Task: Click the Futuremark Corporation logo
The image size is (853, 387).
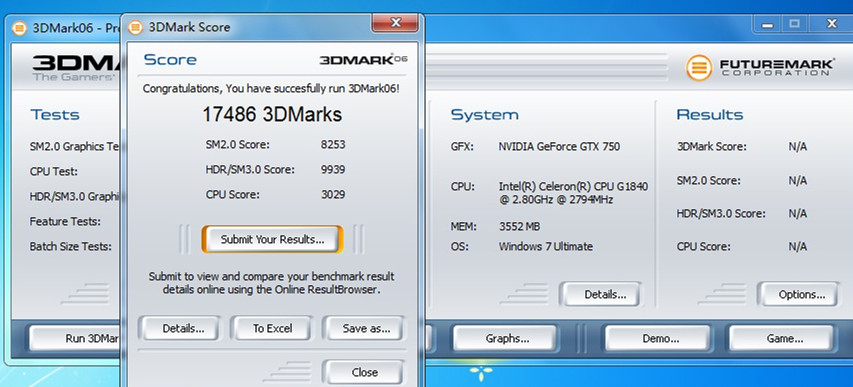Action: [759, 68]
